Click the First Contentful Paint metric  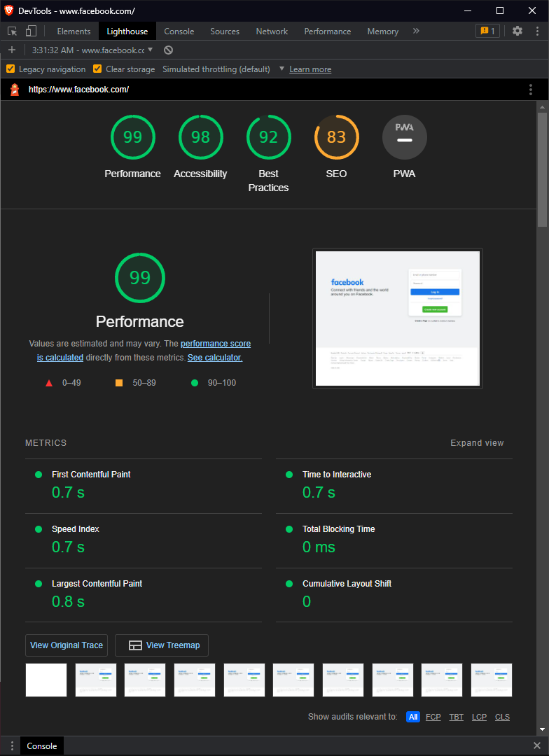point(144,486)
